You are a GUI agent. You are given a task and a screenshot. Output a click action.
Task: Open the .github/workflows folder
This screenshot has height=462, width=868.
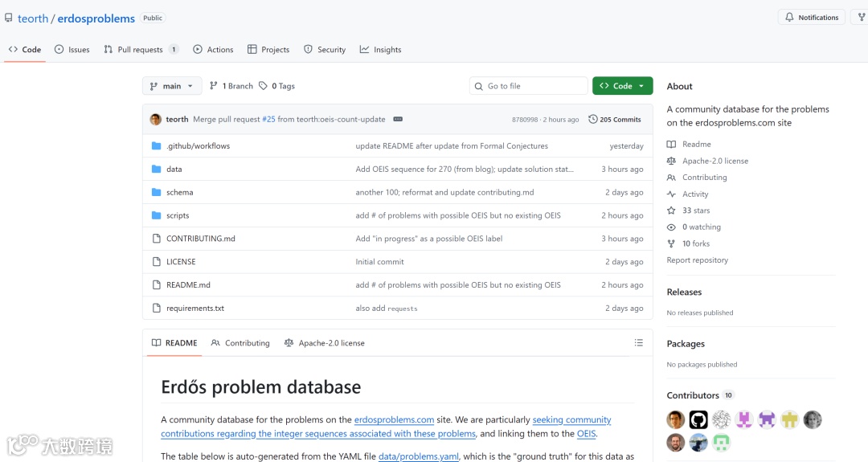coord(199,145)
